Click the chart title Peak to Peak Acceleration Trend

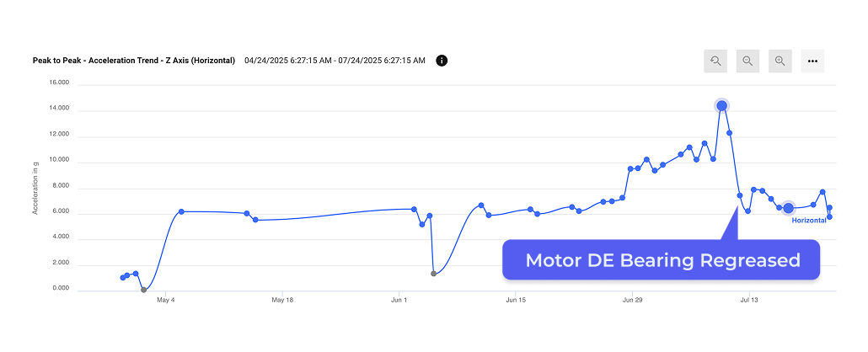(134, 61)
